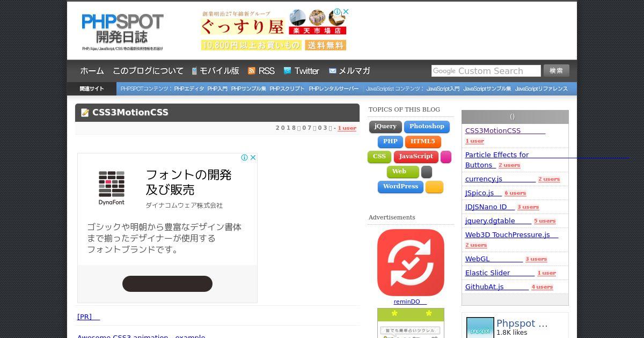Open the PHPエディタ link
644x338 pixels.
(189, 89)
